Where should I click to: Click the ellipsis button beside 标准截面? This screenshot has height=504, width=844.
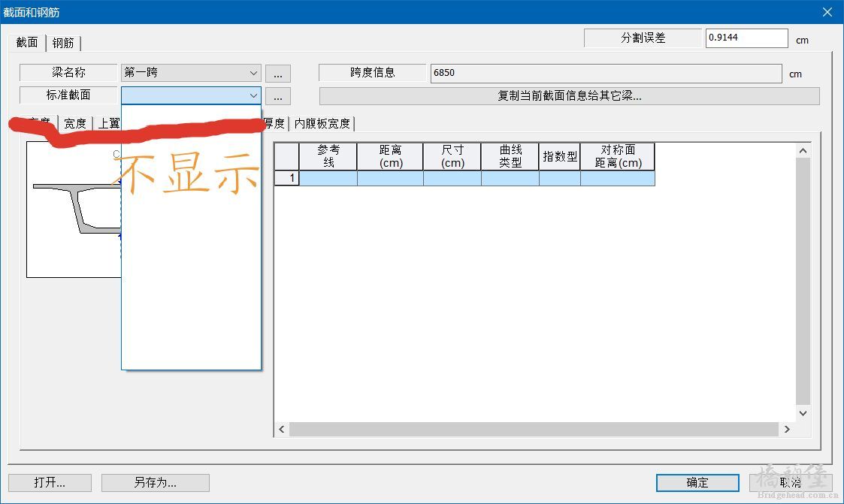click(278, 96)
